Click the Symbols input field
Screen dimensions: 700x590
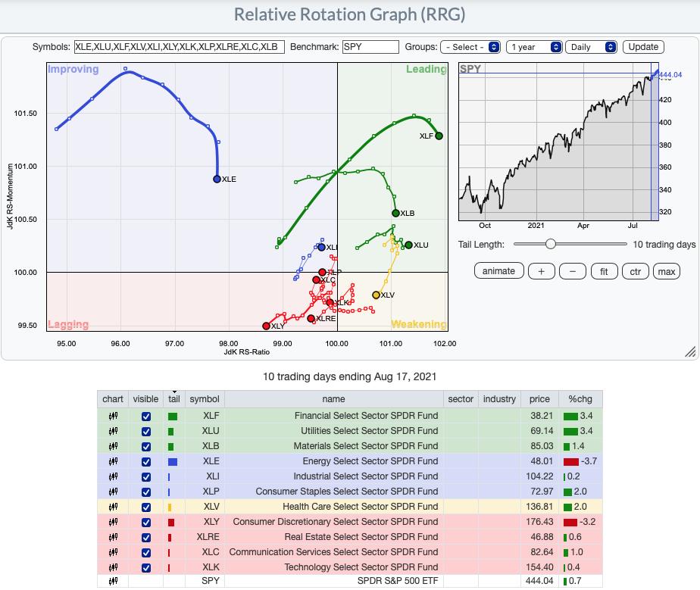pyautogui.click(x=179, y=47)
